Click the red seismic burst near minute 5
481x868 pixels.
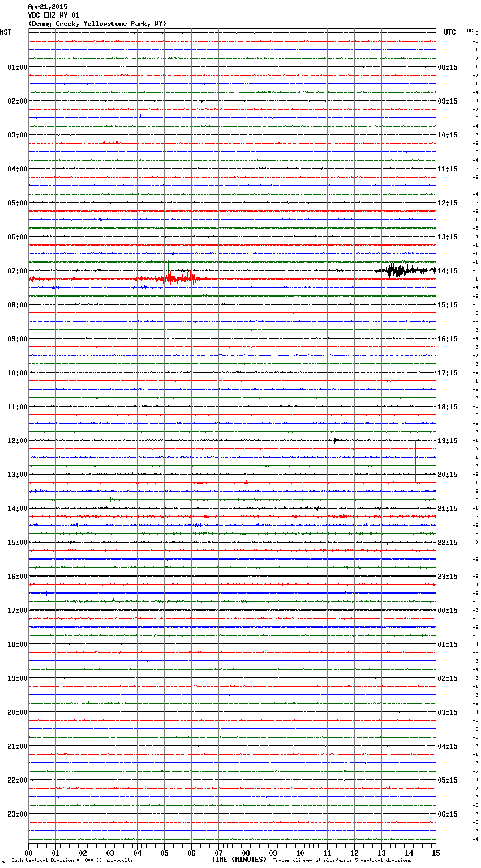(x=175, y=278)
